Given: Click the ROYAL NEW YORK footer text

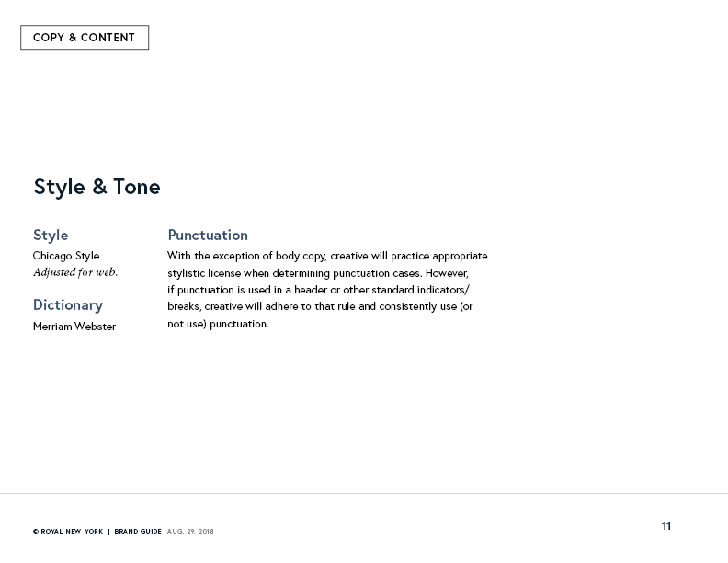Looking at the screenshot, I should pos(72,532).
